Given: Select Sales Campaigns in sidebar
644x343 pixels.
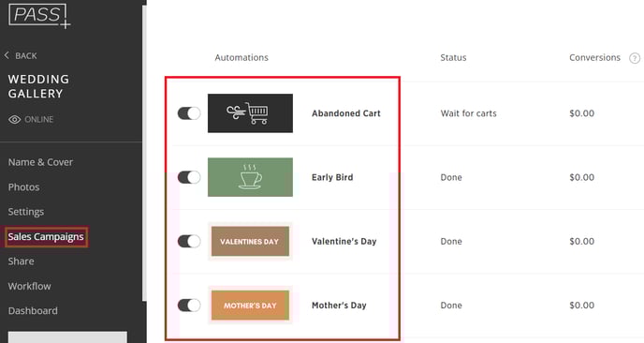Looking at the screenshot, I should (x=46, y=237).
